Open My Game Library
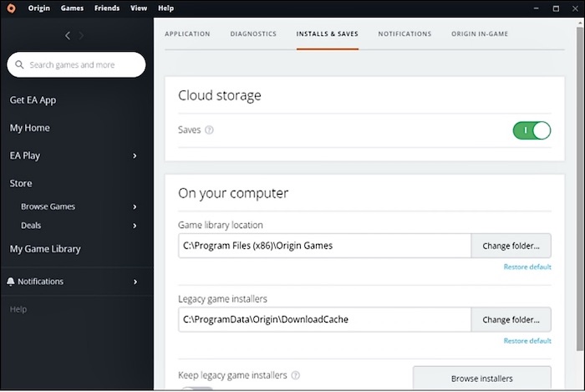Viewport: 585px width, 392px height. [x=45, y=249]
